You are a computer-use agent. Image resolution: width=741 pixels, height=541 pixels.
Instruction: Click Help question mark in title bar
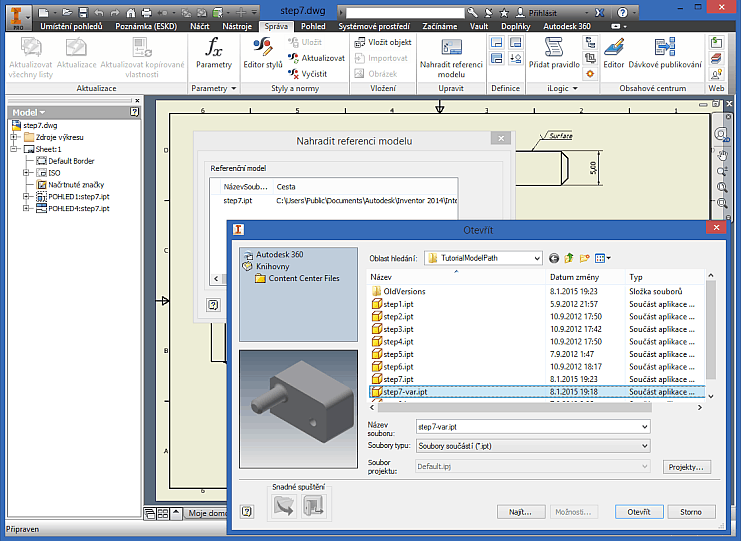[623, 13]
